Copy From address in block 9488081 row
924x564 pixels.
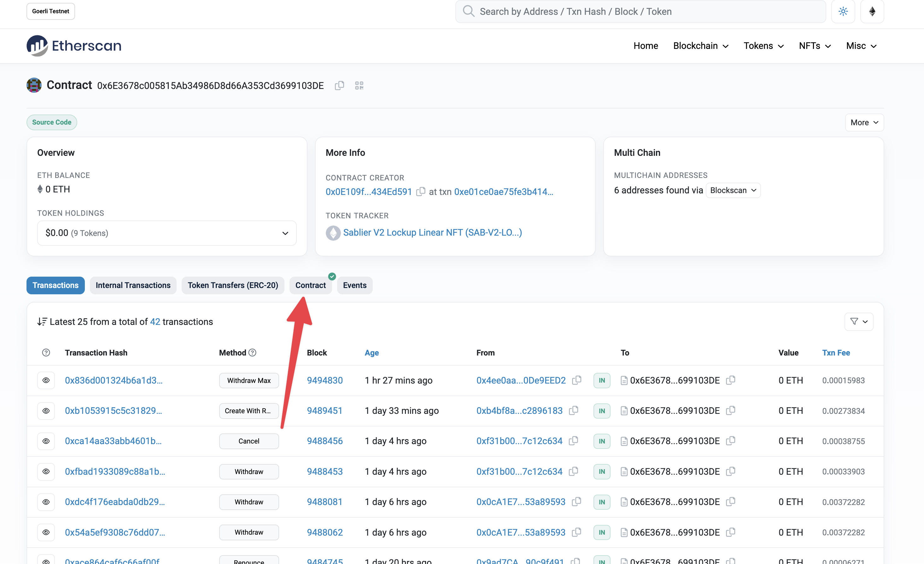[x=577, y=502]
